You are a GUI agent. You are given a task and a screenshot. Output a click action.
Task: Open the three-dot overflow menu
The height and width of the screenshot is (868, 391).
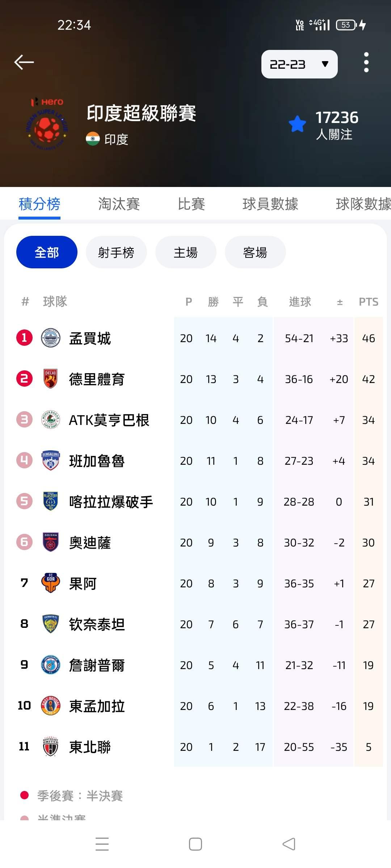click(366, 62)
